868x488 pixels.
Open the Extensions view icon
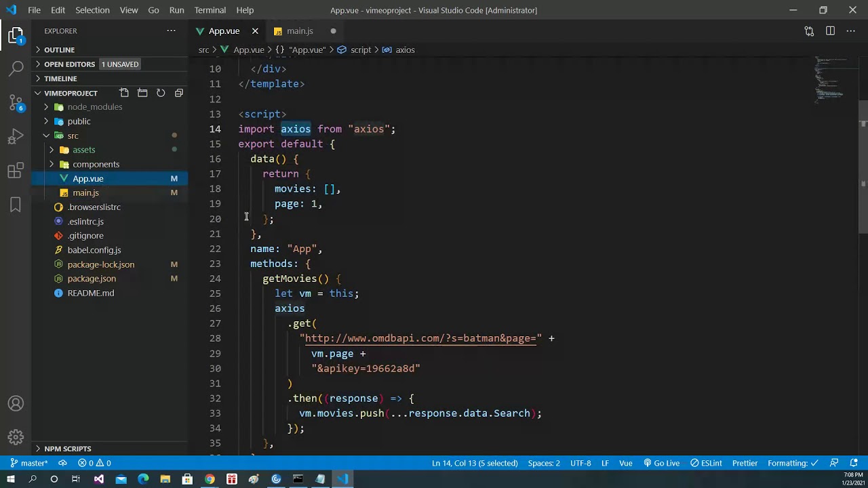point(16,171)
